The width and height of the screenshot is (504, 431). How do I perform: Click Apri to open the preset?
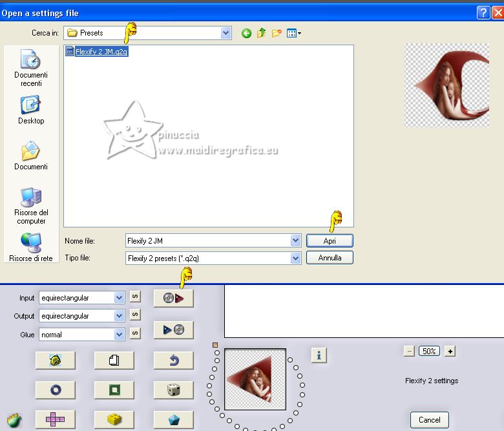pos(330,241)
